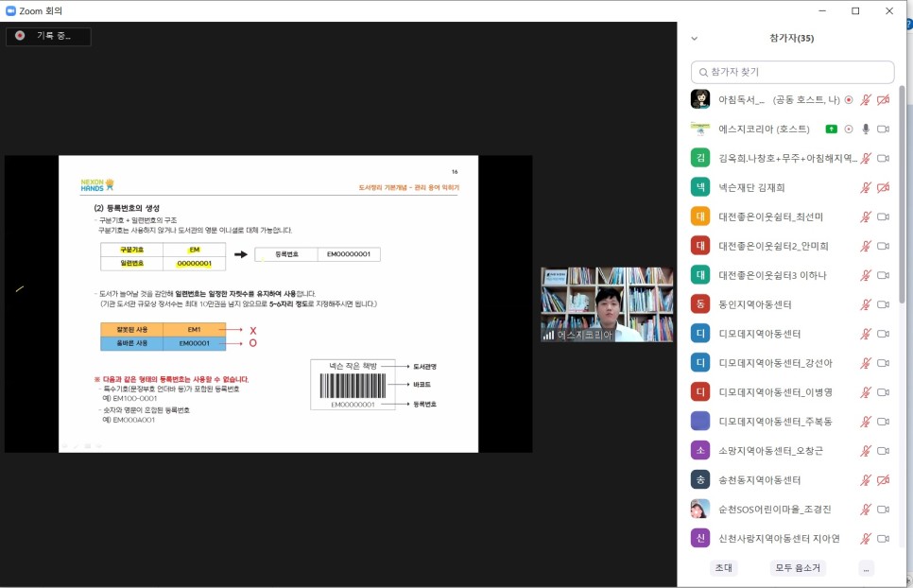Click the camera icon for 동인지역아동센터
The height and width of the screenshot is (588, 913).
[x=883, y=303]
